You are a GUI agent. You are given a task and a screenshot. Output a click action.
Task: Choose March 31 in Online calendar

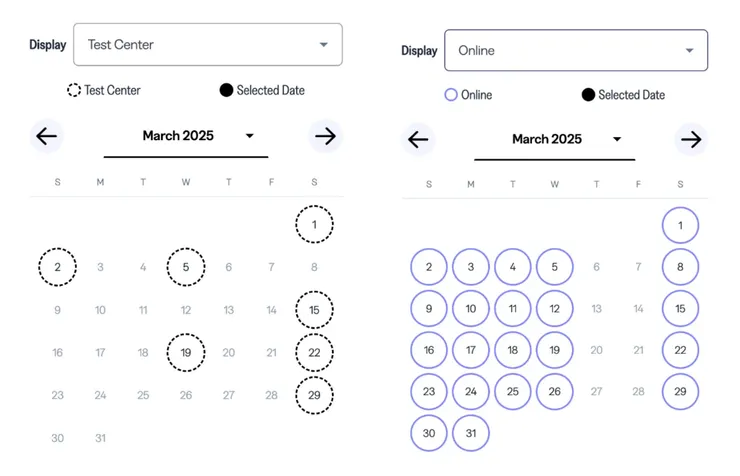click(x=471, y=433)
